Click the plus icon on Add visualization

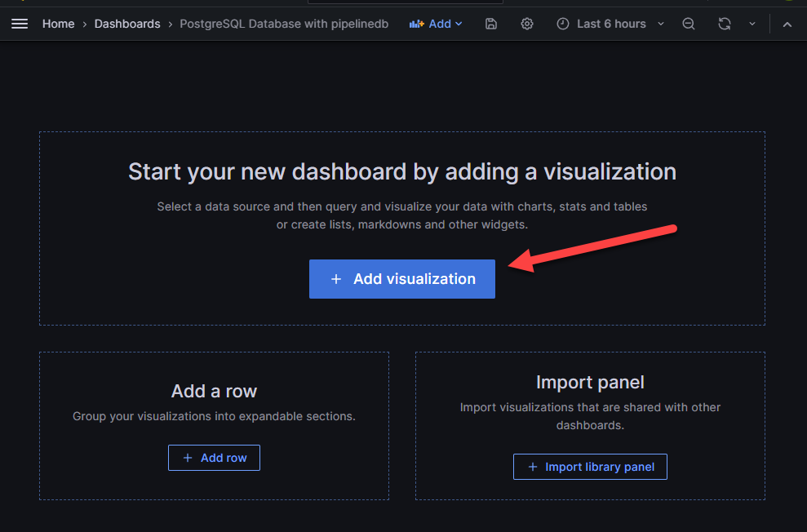[x=335, y=279]
